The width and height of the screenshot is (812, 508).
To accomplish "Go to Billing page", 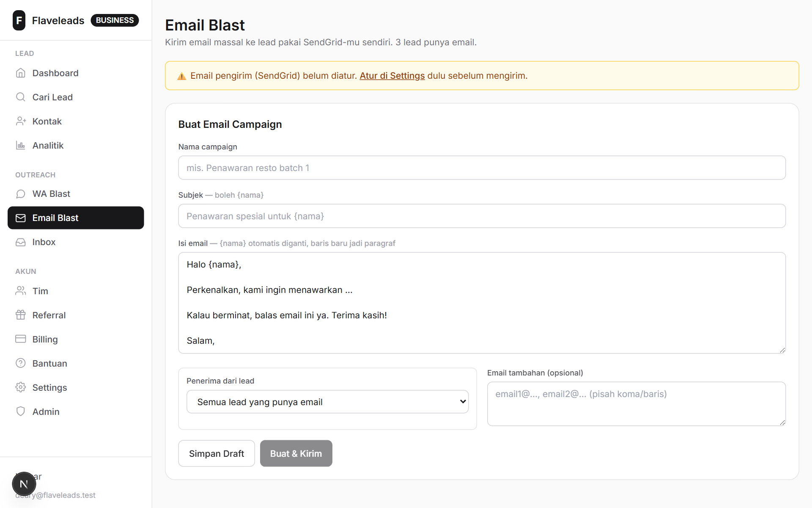I will [x=76, y=339].
